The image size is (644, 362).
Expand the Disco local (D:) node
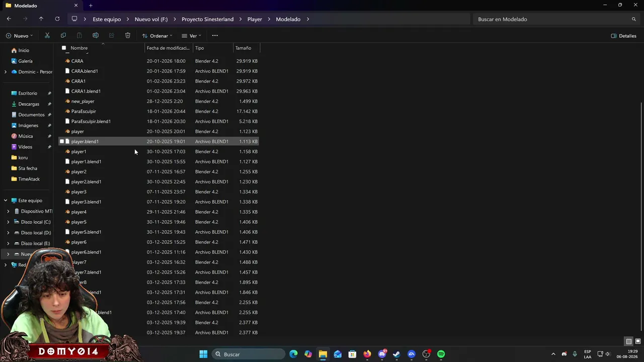coord(8,233)
